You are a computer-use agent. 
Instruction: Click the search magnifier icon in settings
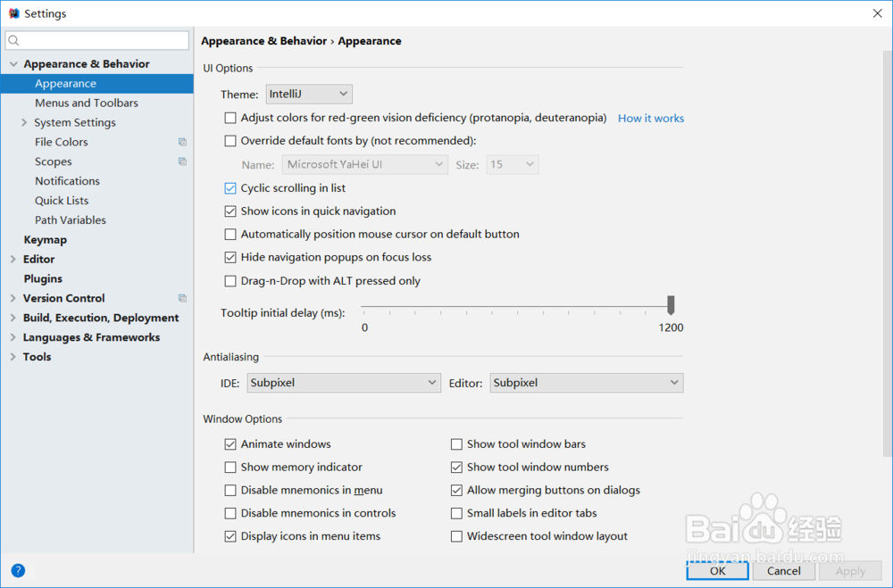(14, 41)
